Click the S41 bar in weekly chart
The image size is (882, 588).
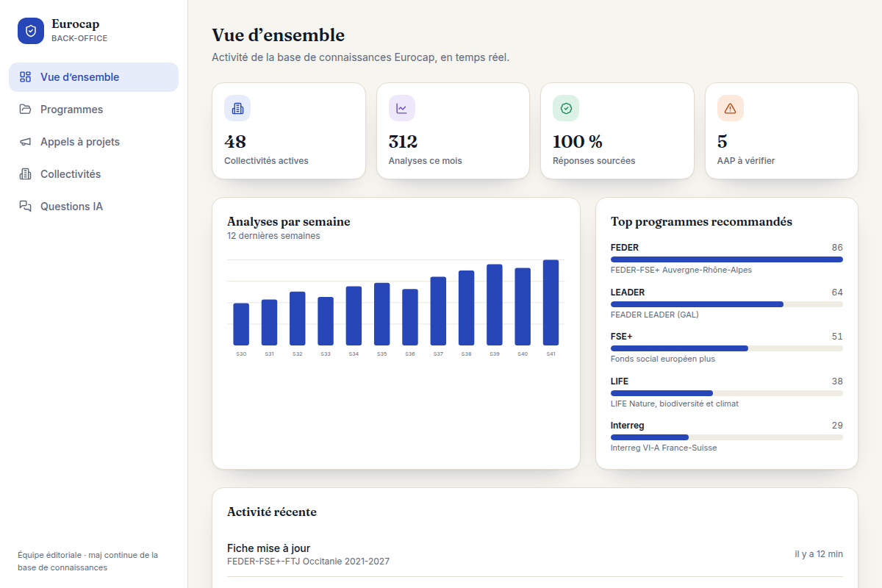(551, 303)
